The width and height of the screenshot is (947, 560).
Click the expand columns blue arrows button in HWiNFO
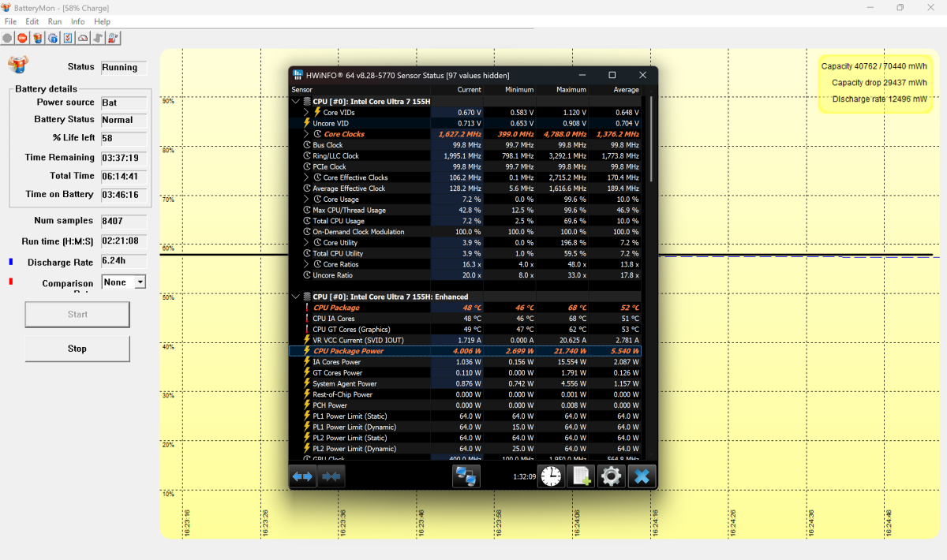303,476
